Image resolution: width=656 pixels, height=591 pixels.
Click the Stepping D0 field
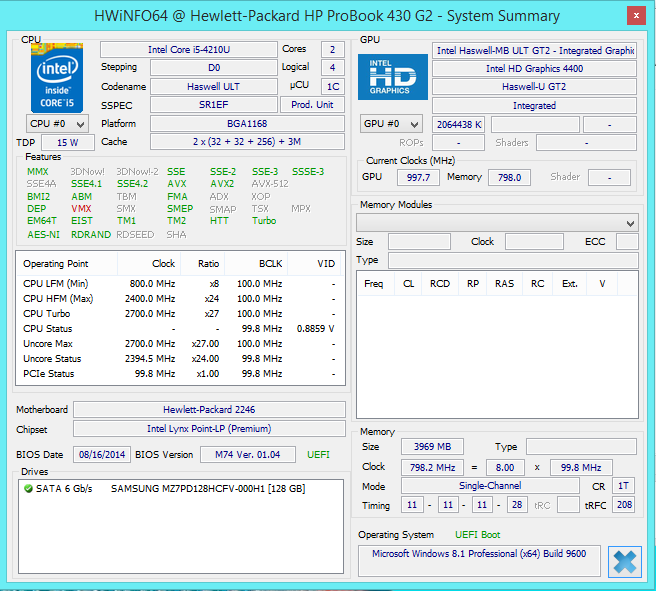[214, 67]
